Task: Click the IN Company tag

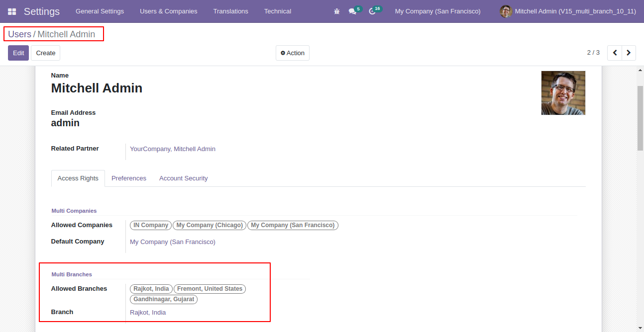Action: coord(151,225)
